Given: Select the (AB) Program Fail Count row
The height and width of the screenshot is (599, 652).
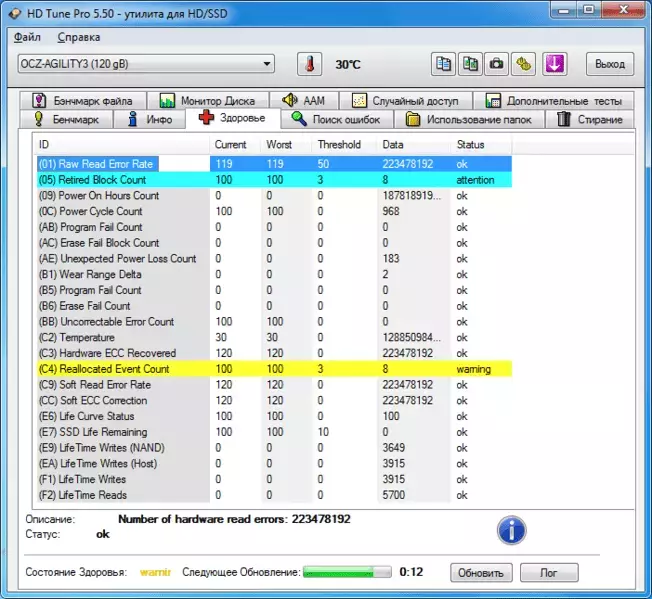Looking at the screenshot, I should tap(274, 227).
